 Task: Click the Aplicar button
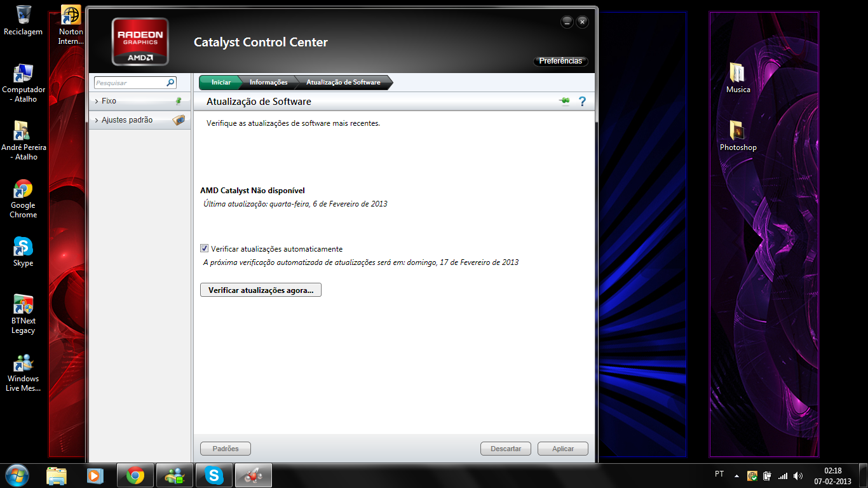[x=562, y=449]
